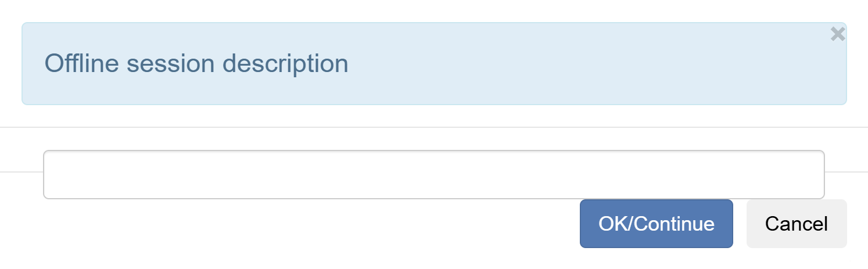Click inside the empty input box
Screen dimensions: 868x269
click(x=433, y=174)
